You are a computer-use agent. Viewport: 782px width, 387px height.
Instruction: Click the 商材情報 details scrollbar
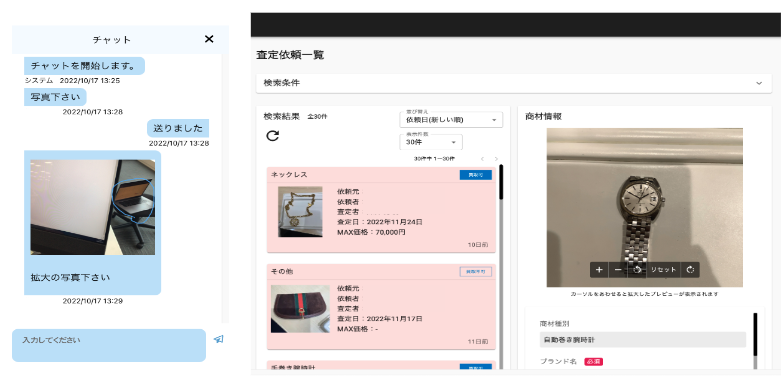pyautogui.click(x=755, y=334)
